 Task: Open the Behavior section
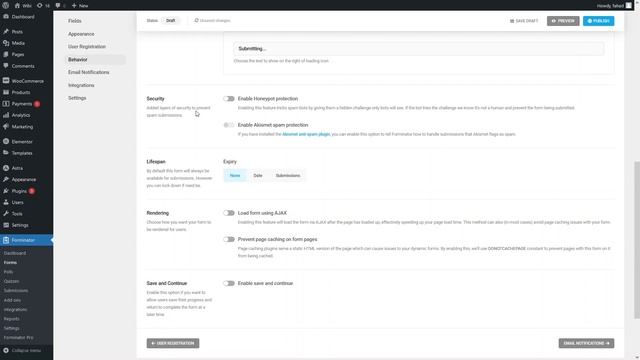point(95,60)
